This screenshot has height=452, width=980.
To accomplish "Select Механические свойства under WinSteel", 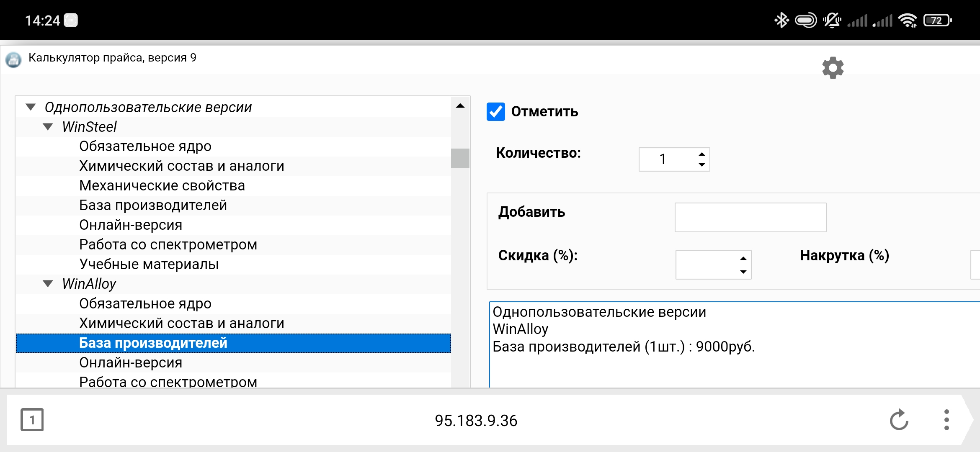I will coord(162,185).
